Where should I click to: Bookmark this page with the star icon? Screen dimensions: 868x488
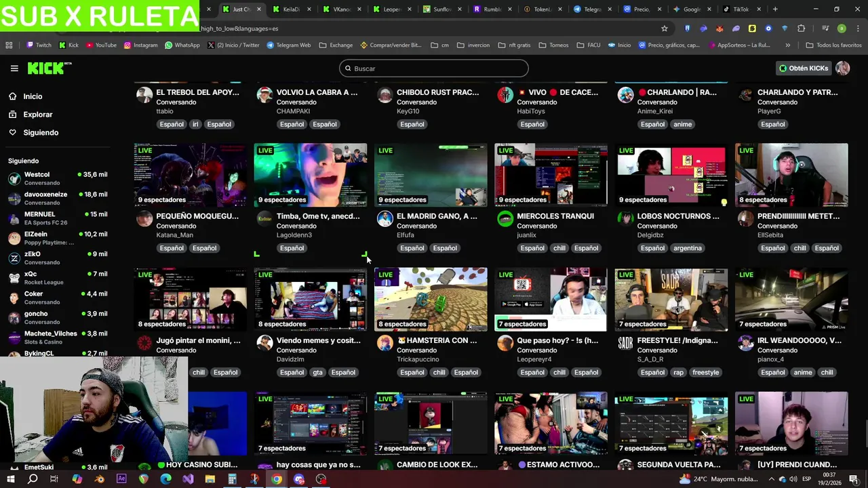pyautogui.click(x=665, y=28)
